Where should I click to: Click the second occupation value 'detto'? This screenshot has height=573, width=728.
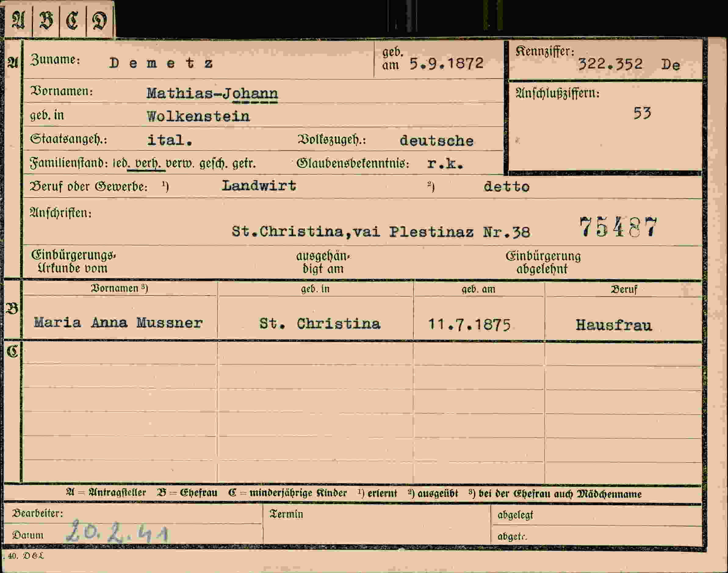click(x=506, y=186)
